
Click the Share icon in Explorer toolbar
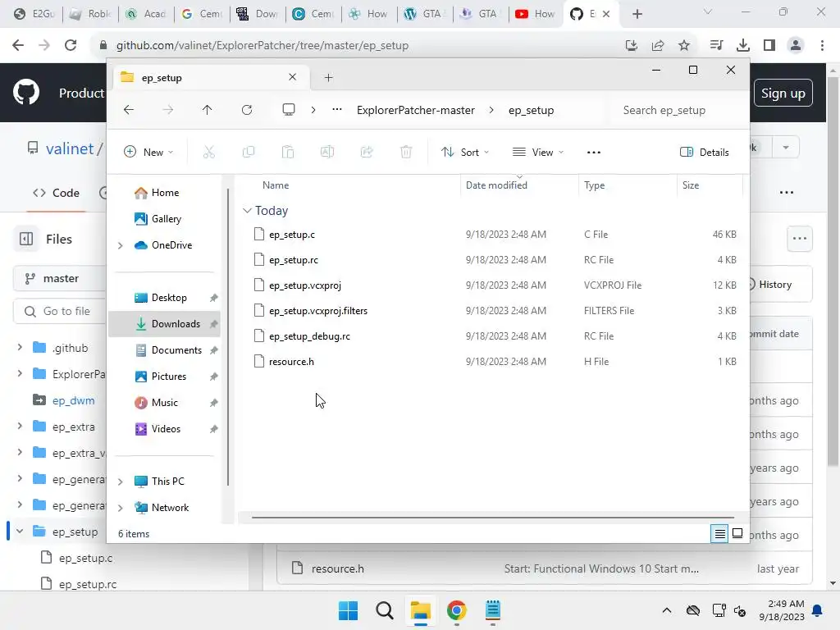click(x=367, y=152)
